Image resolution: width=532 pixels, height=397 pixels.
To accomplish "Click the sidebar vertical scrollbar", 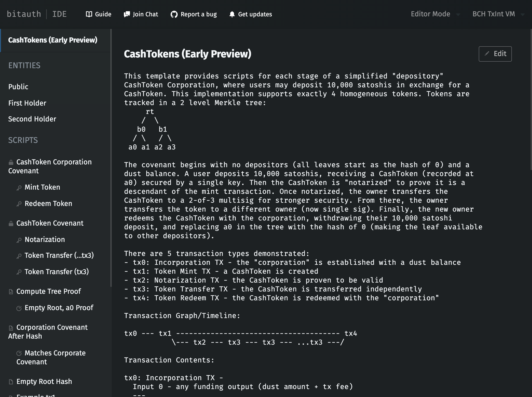I will pyautogui.click(x=111, y=158).
